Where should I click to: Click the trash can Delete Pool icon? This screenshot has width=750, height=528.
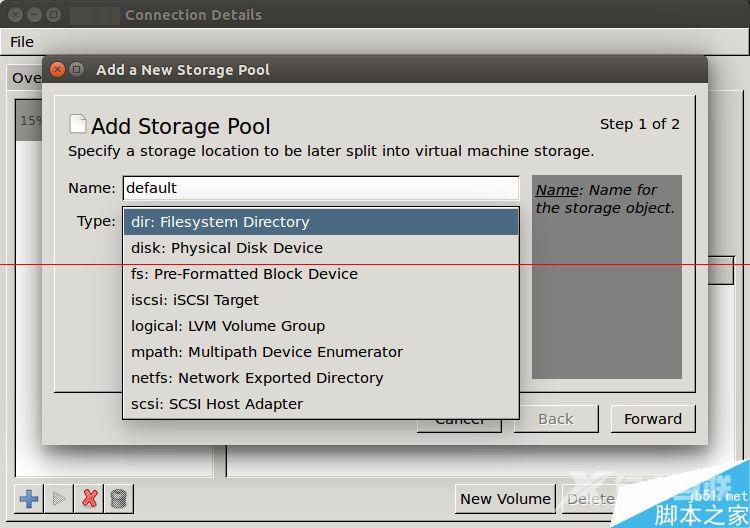(x=119, y=498)
